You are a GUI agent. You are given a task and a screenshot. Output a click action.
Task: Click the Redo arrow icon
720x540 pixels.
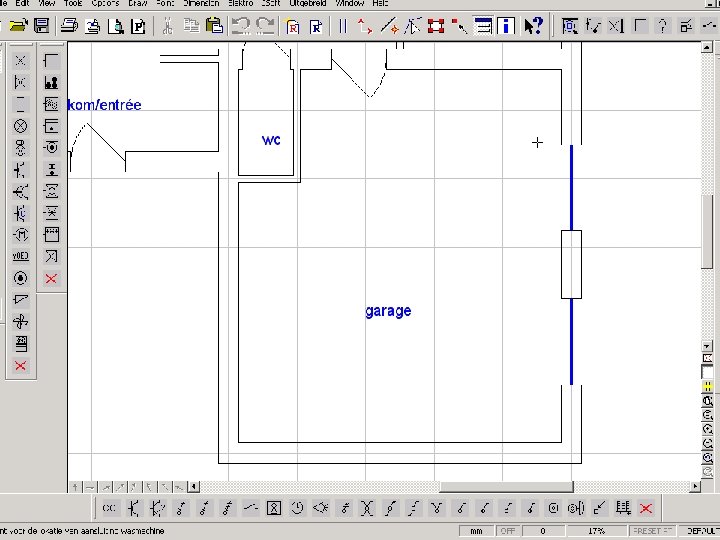click(265, 25)
